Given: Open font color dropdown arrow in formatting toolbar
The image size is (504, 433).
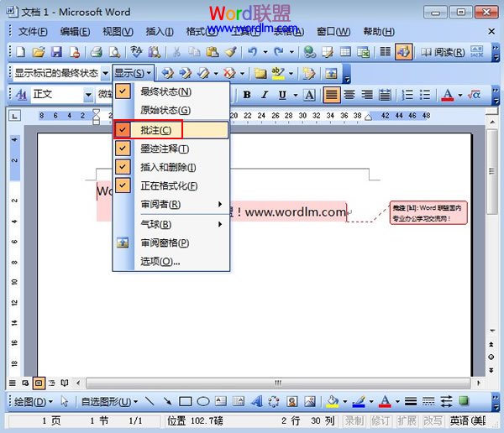Looking at the screenshot, I should pyautogui.click(x=460, y=95).
